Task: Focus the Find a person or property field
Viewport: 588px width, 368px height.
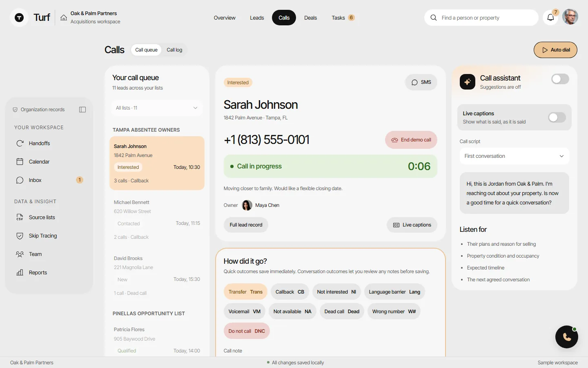Action: click(481, 18)
